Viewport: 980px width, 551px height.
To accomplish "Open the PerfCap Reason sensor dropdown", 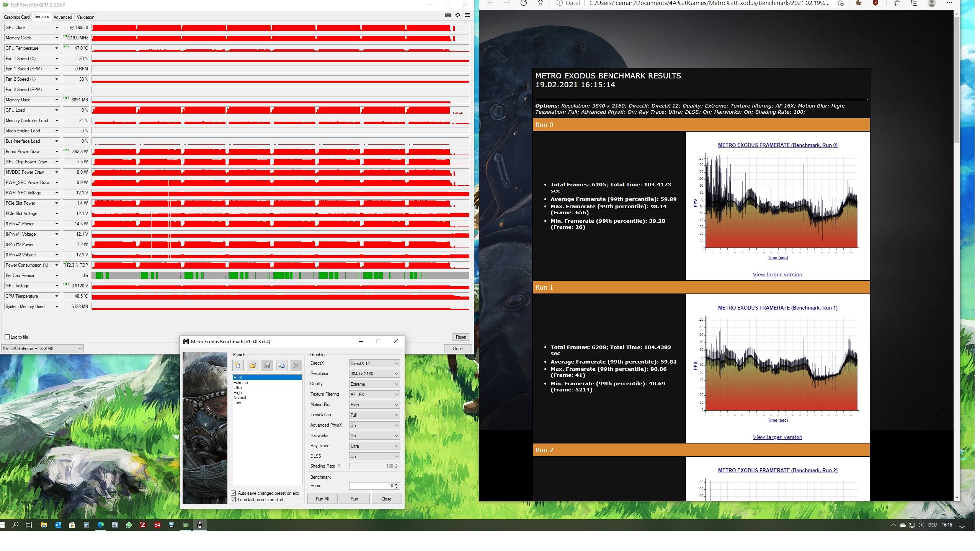I will coord(57,275).
